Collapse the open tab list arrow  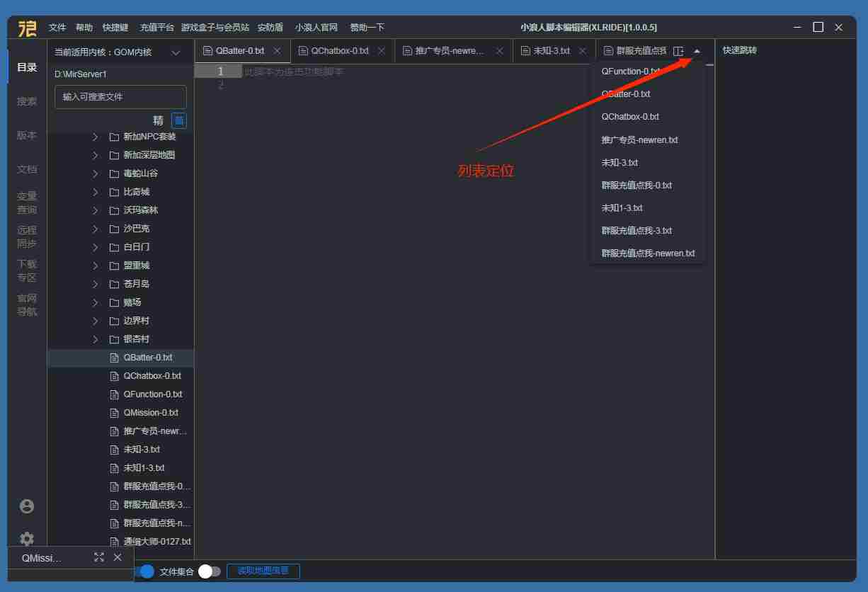[x=697, y=51]
